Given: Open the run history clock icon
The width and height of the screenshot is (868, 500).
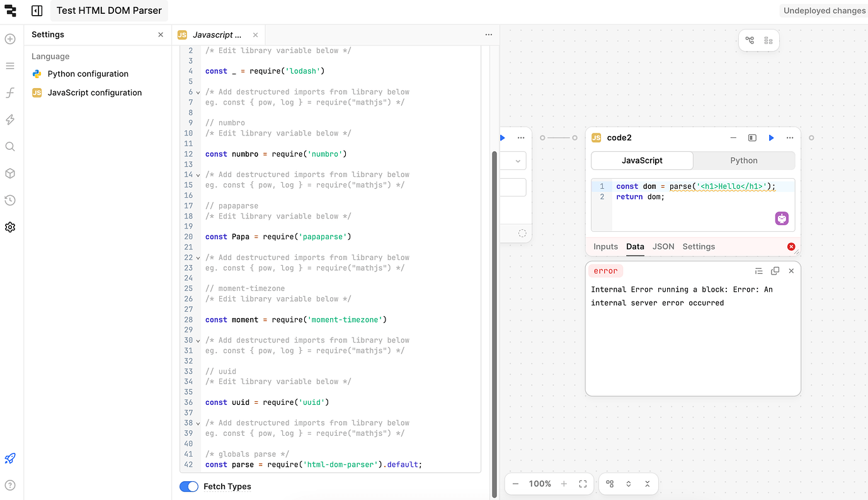Looking at the screenshot, I should (x=10, y=200).
